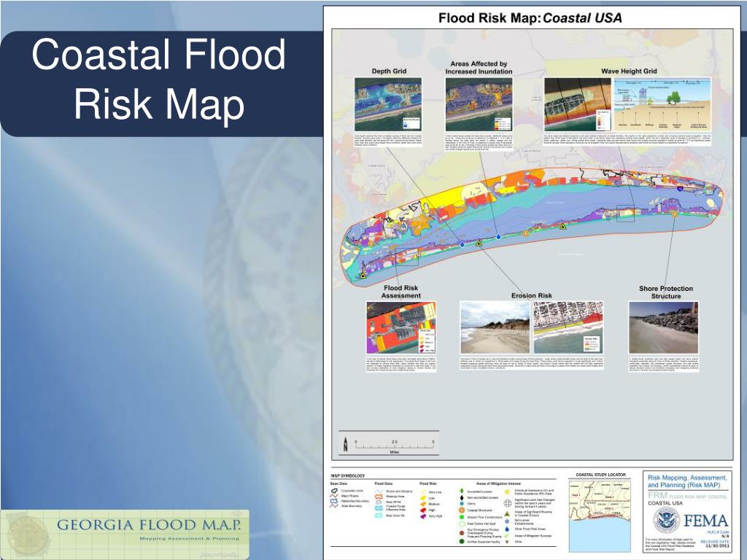Click the Miles scale bar
This screenshot has width=747, height=560.
(395, 446)
